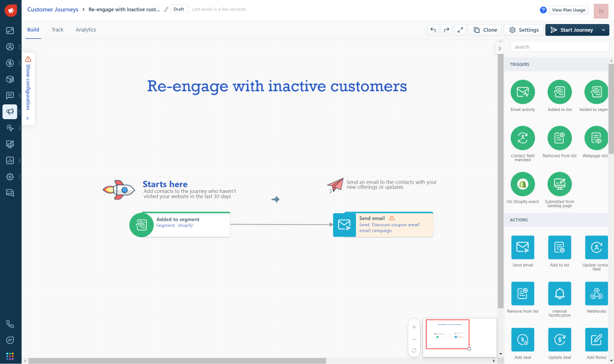The height and width of the screenshot is (364, 614).
Task: Open the Customer Journeys breadcrumb link
Action: point(52,9)
